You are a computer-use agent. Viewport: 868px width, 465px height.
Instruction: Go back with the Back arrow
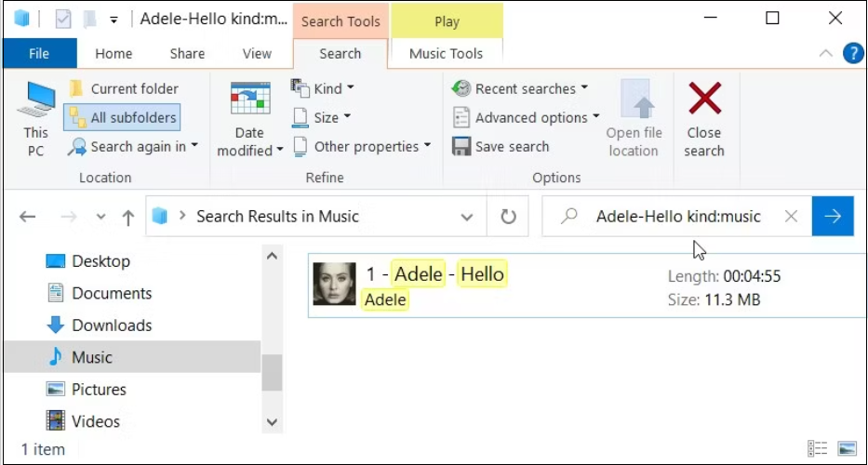pyautogui.click(x=27, y=217)
